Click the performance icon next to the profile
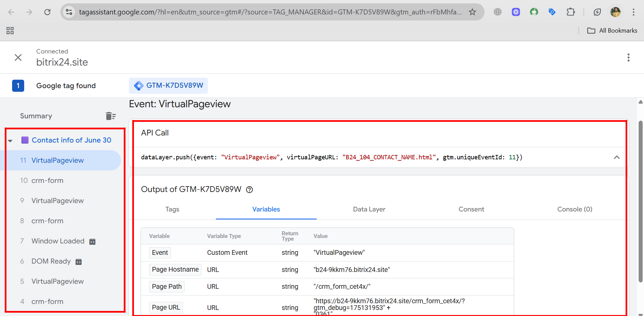The height and width of the screenshot is (316, 644). [x=597, y=12]
